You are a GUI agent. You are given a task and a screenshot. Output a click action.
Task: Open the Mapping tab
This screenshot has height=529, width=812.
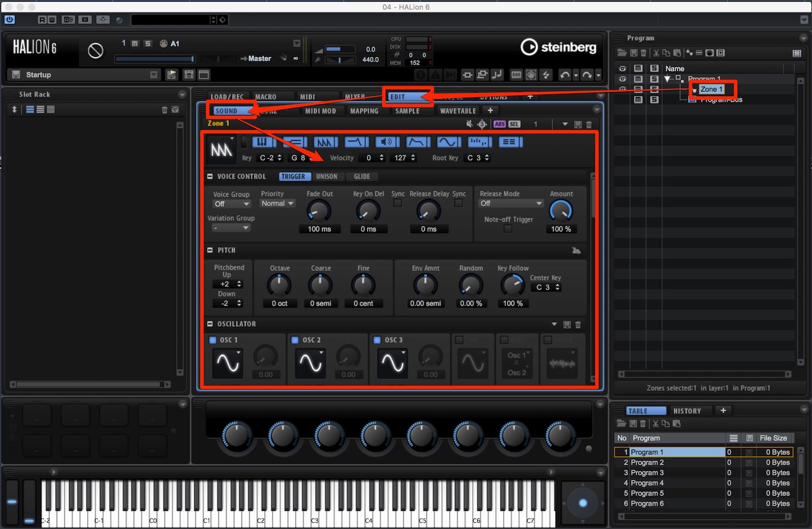click(x=364, y=111)
